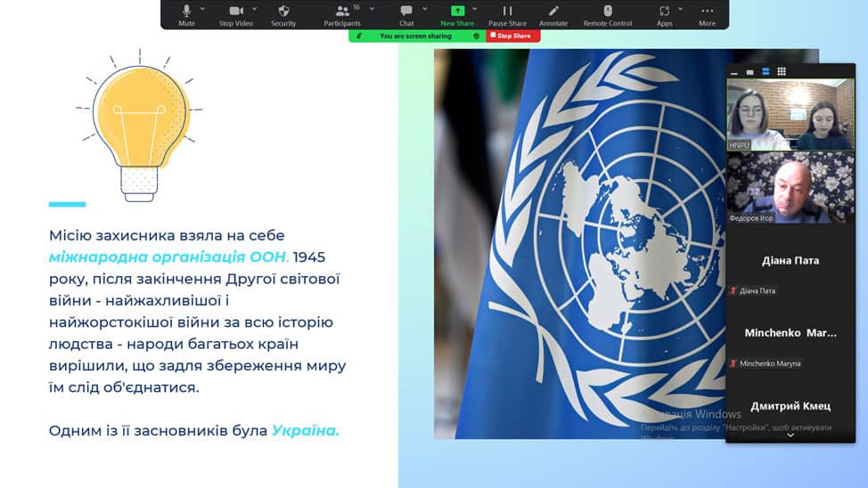Viewport: 868px width, 488px height.
Task: Click the 'You are screen sharing' indicator
Action: pyautogui.click(x=416, y=36)
